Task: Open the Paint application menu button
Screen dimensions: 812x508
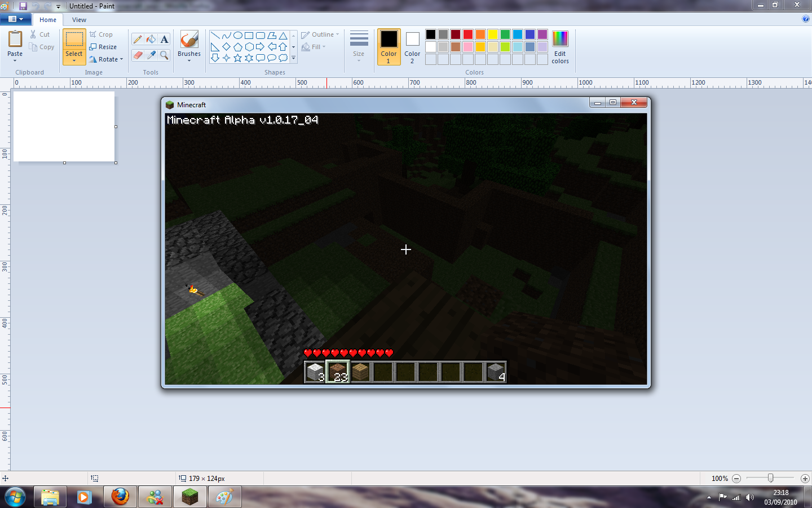Action: pyautogui.click(x=15, y=19)
